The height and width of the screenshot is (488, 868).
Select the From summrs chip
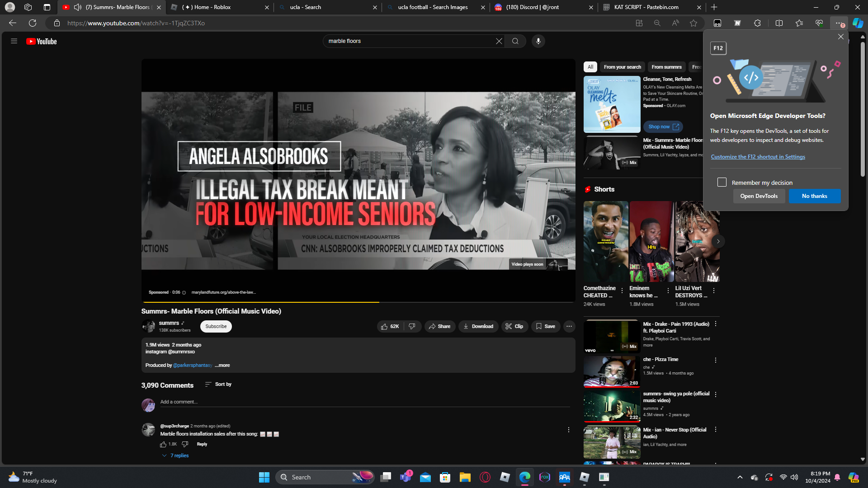click(667, 67)
